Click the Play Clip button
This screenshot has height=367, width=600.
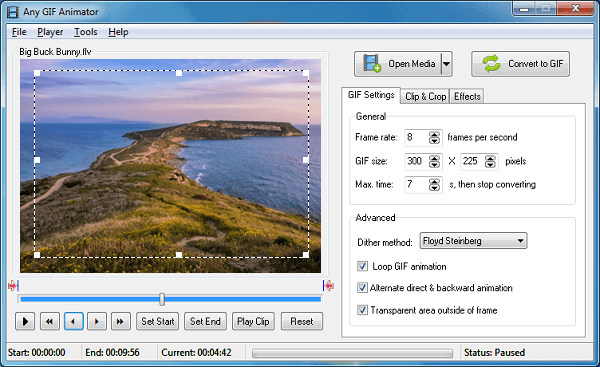point(253,321)
